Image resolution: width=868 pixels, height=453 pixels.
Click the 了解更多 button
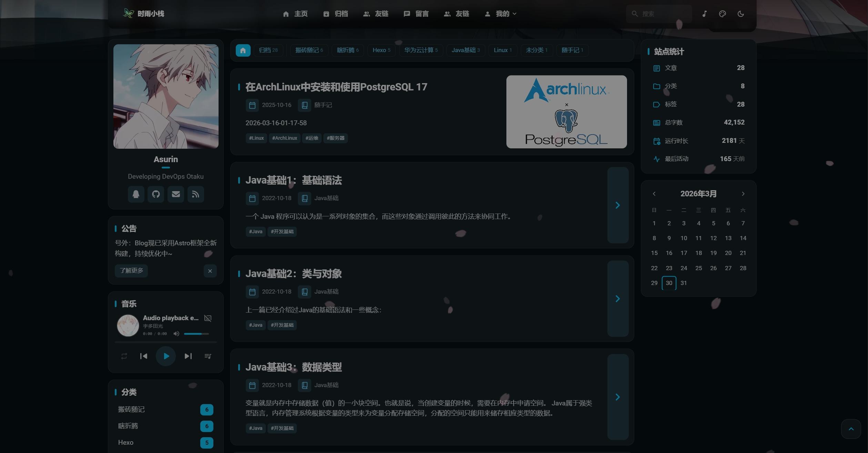pyautogui.click(x=131, y=271)
